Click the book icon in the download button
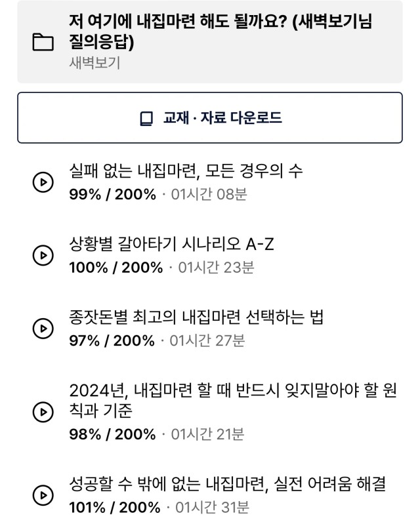 (146, 119)
